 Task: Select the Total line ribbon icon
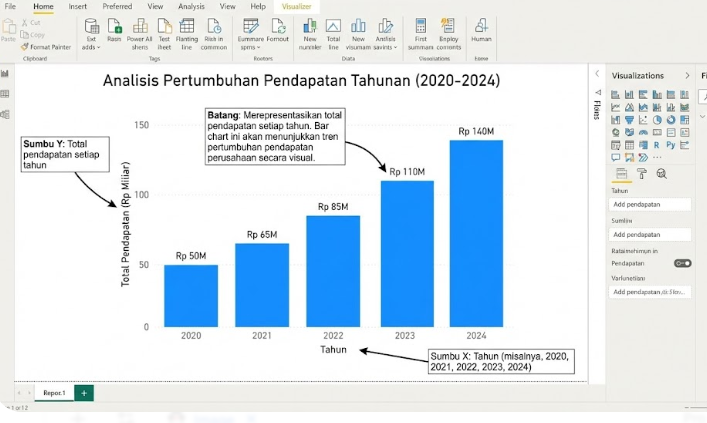(333, 31)
